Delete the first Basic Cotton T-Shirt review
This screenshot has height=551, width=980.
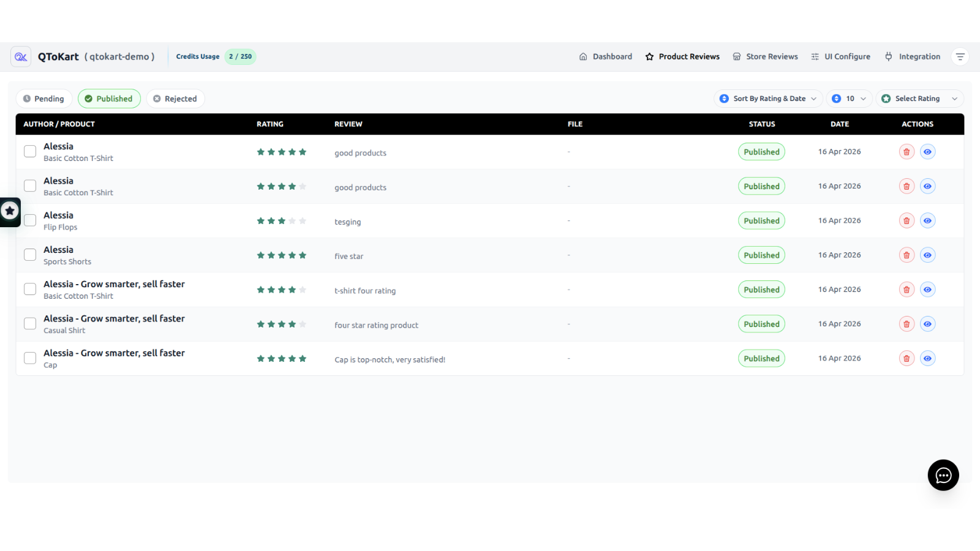point(907,152)
